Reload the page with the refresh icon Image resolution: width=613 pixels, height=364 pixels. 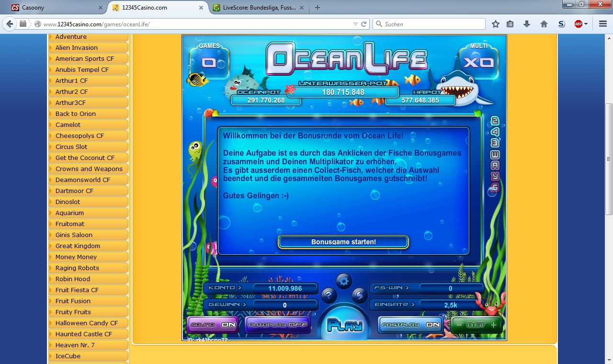coord(364,24)
